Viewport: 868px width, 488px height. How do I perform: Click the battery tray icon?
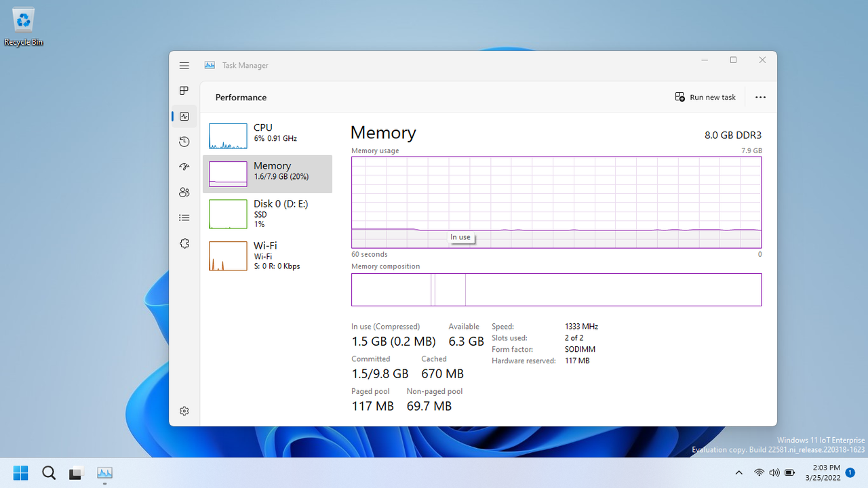pos(790,472)
